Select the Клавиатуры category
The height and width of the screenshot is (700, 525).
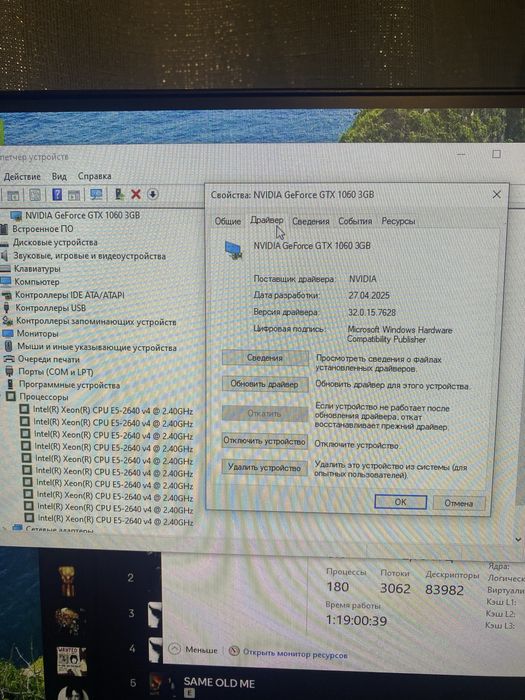[x=37, y=269]
